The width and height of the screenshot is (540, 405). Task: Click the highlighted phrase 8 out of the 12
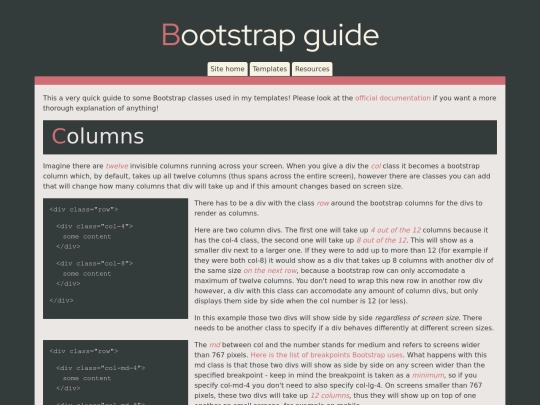pos(381,240)
